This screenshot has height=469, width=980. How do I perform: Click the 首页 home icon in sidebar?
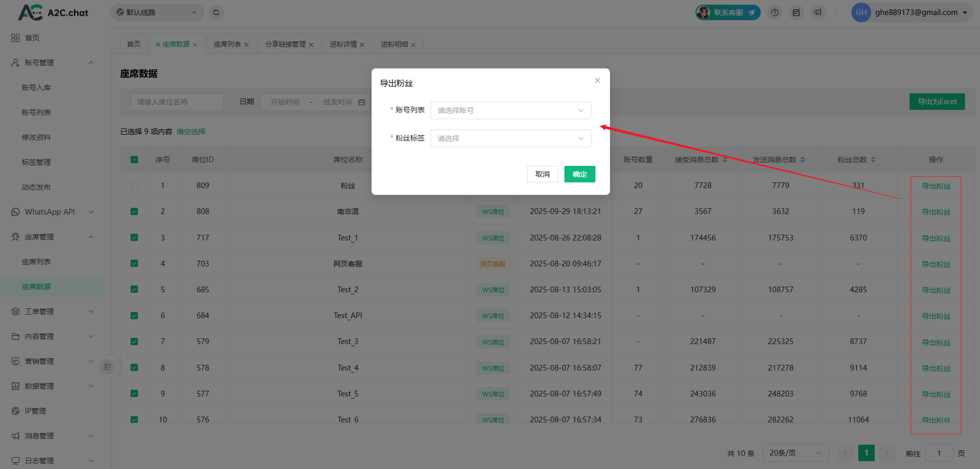(x=16, y=38)
